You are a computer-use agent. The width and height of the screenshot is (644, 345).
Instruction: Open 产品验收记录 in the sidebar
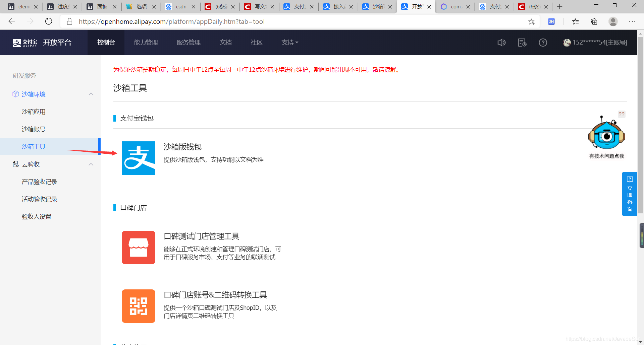pyautogui.click(x=40, y=182)
